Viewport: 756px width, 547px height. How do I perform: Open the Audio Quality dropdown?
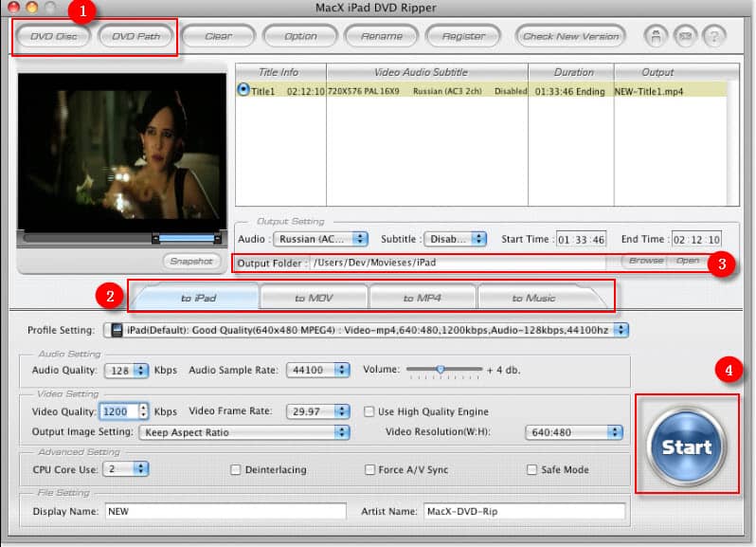click(x=126, y=370)
